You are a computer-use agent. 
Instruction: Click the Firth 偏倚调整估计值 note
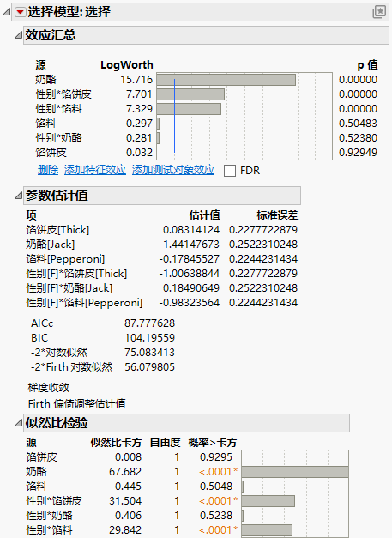pyautogui.click(x=77, y=404)
